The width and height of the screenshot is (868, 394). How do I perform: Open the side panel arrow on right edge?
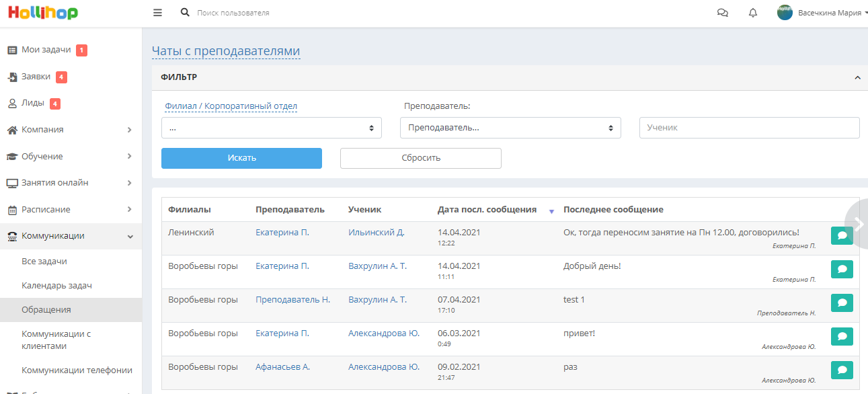point(857,225)
